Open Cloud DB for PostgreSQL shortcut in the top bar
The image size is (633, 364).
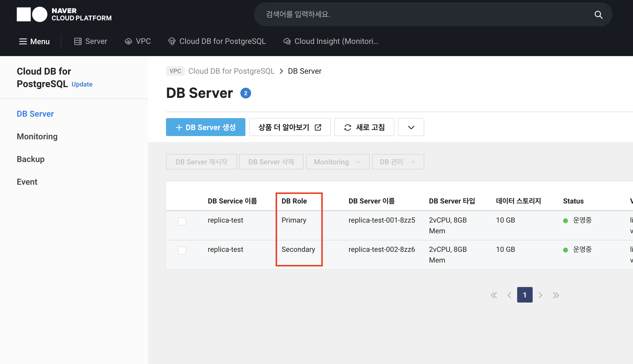217,41
